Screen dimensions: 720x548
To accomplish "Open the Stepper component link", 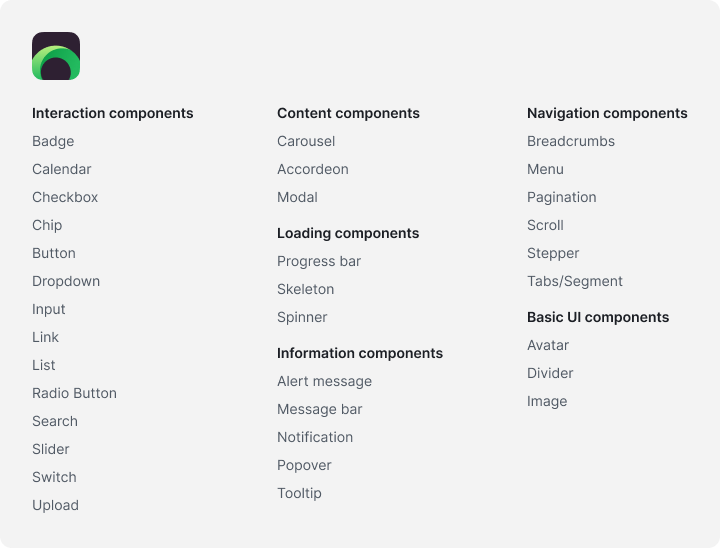I will [x=553, y=254].
